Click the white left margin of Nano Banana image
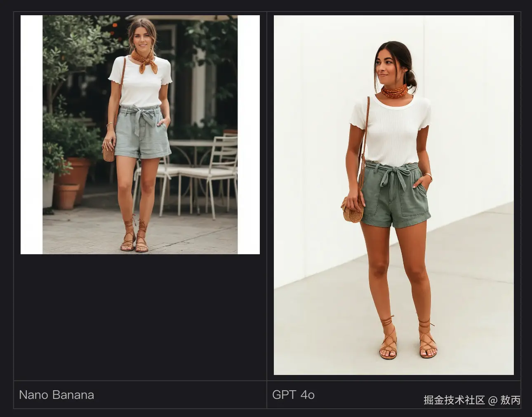Screen dimensions: 532x417 point(31,135)
